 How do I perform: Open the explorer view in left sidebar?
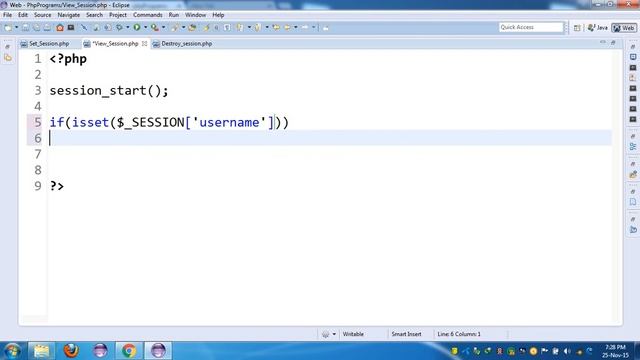(8, 58)
